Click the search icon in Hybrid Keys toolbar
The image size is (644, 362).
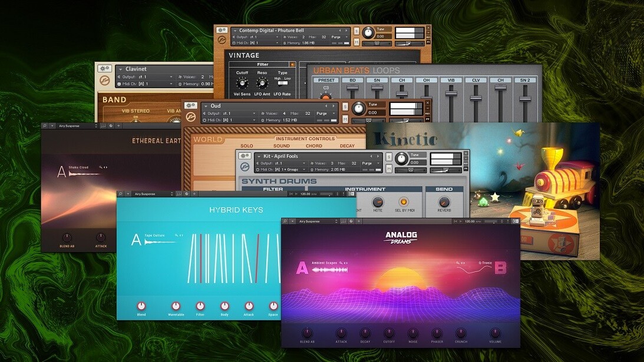120,194
